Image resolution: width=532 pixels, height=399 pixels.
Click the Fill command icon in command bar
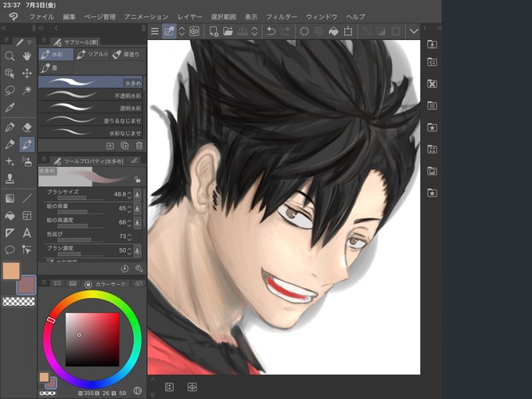333,31
